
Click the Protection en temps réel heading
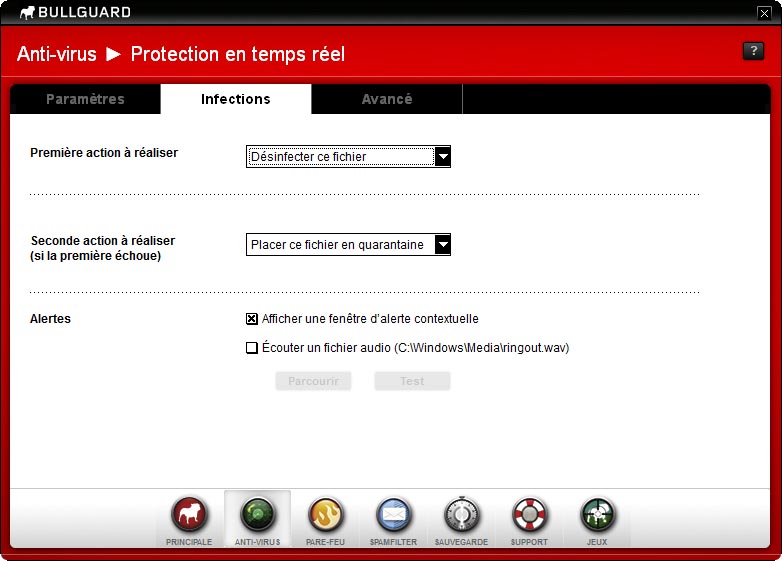click(x=238, y=54)
